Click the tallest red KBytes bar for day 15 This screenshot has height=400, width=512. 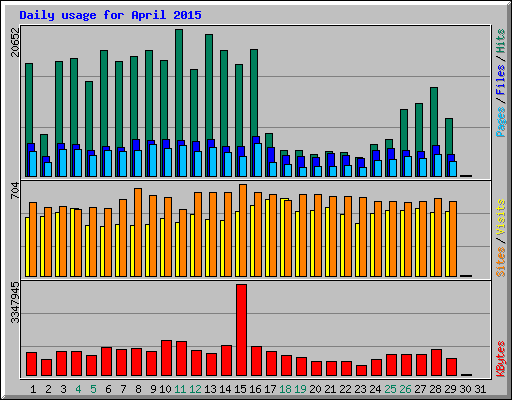[242, 330]
